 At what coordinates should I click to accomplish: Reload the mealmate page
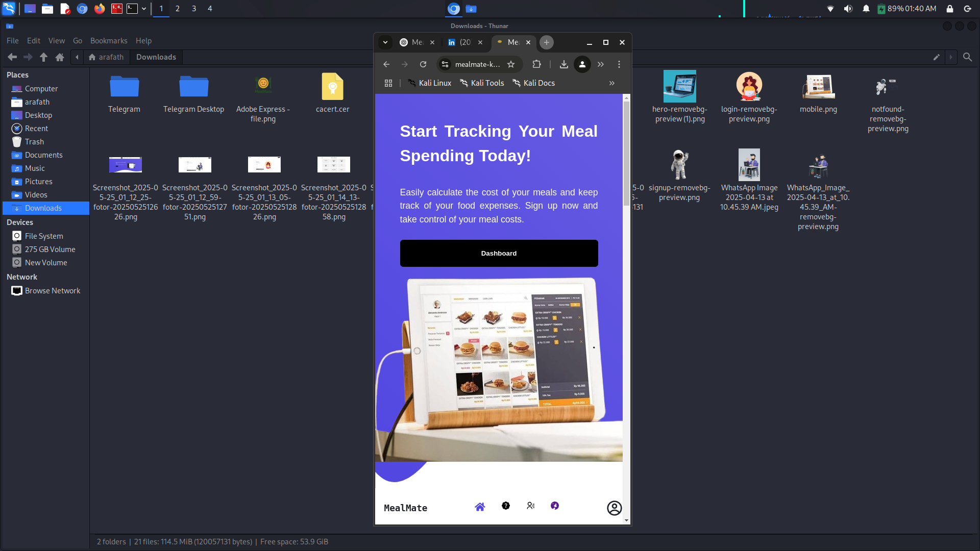[x=423, y=64]
